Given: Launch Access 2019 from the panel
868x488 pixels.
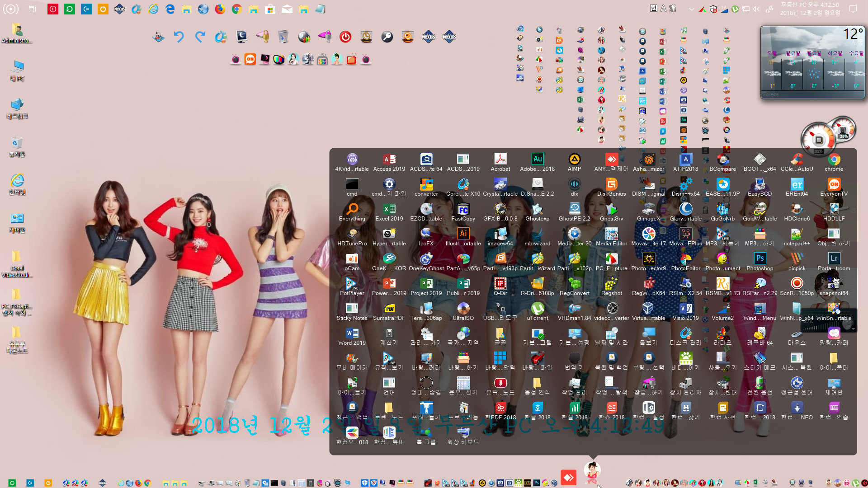Looking at the screenshot, I should point(389,162).
